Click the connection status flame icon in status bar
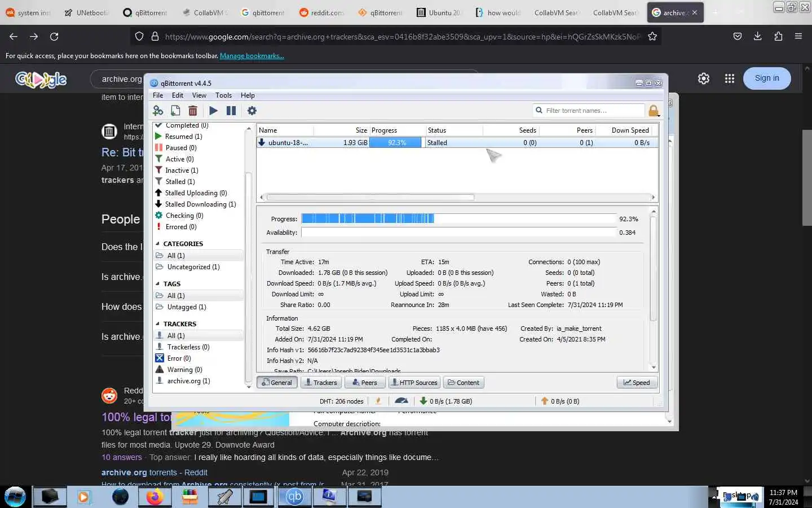The width and height of the screenshot is (812, 508). (378, 401)
